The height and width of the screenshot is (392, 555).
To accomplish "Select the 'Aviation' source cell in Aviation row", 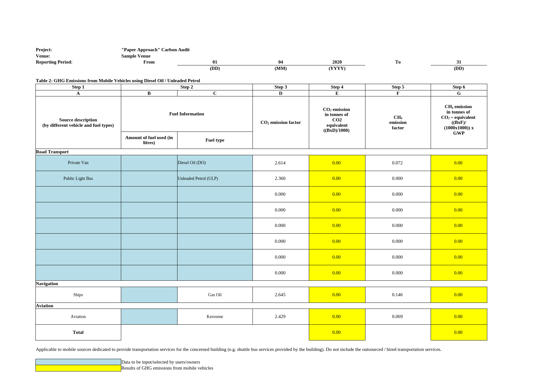I will [78, 316].
